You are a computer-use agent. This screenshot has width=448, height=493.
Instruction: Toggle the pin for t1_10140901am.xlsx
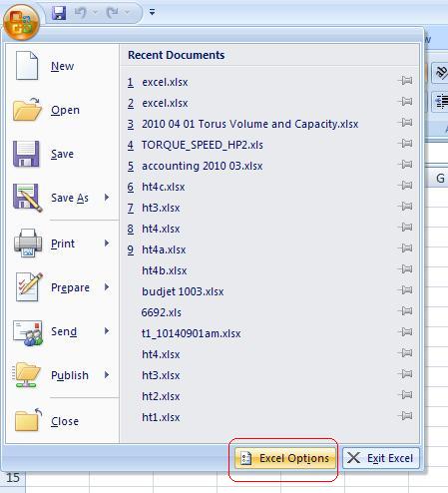tap(405, 331)
